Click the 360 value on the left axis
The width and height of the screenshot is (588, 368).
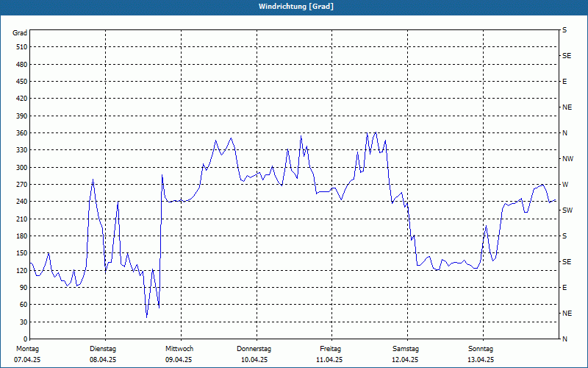pos(22,133)
